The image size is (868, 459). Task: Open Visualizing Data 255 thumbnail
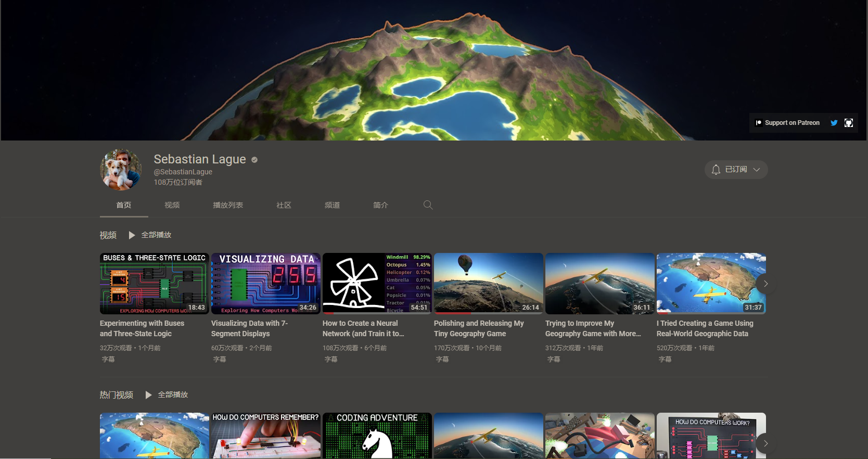[266, 284]
